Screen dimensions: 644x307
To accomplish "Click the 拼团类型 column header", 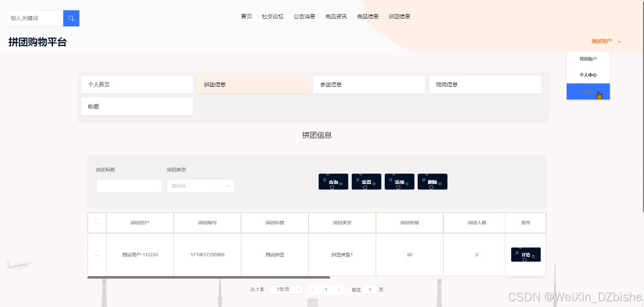I will (x=342, y=223).
